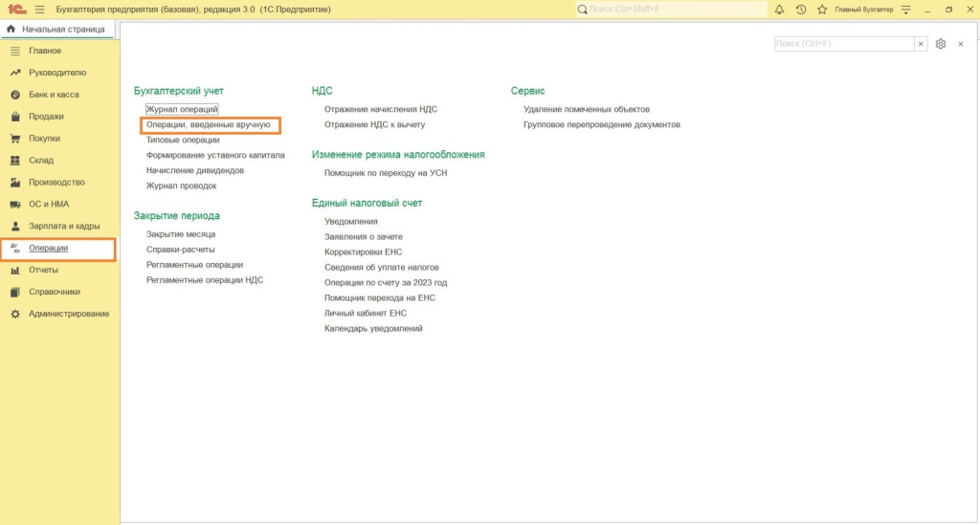Open Заявления о зачете

(363, 236)
